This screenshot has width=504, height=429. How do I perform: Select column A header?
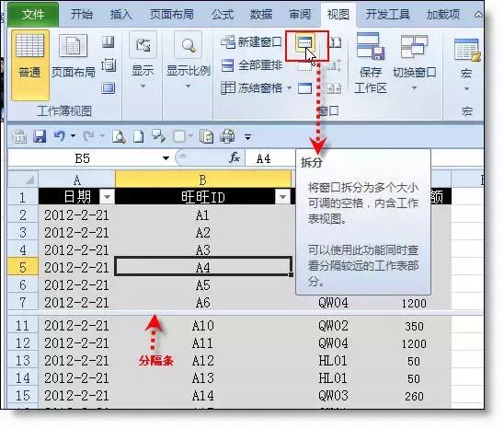point(77,180)
